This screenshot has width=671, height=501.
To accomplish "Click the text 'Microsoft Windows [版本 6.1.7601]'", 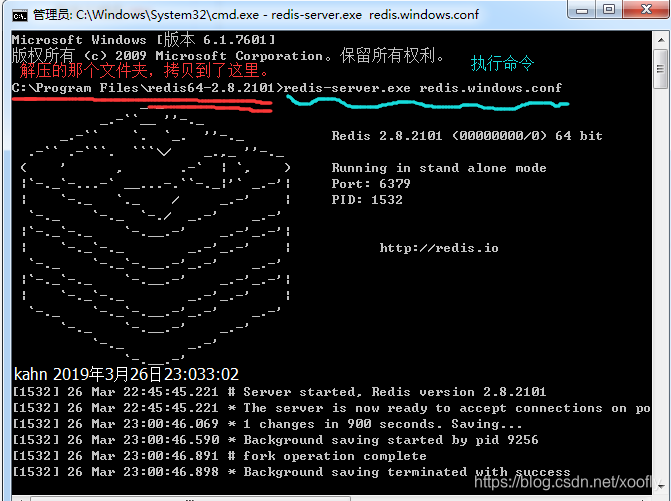I will (x=143, y=40).
